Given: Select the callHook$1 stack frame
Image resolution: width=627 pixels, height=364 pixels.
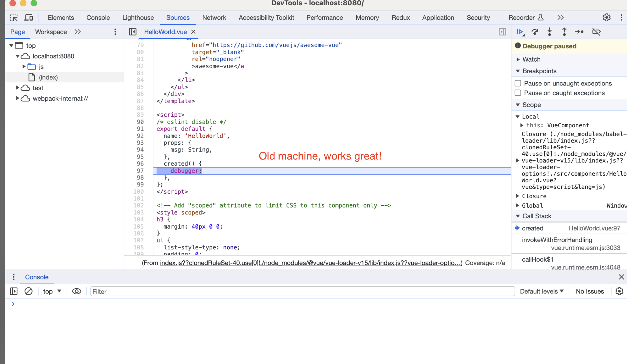Looking at the screenshot, I should click(x=569, y=262).
